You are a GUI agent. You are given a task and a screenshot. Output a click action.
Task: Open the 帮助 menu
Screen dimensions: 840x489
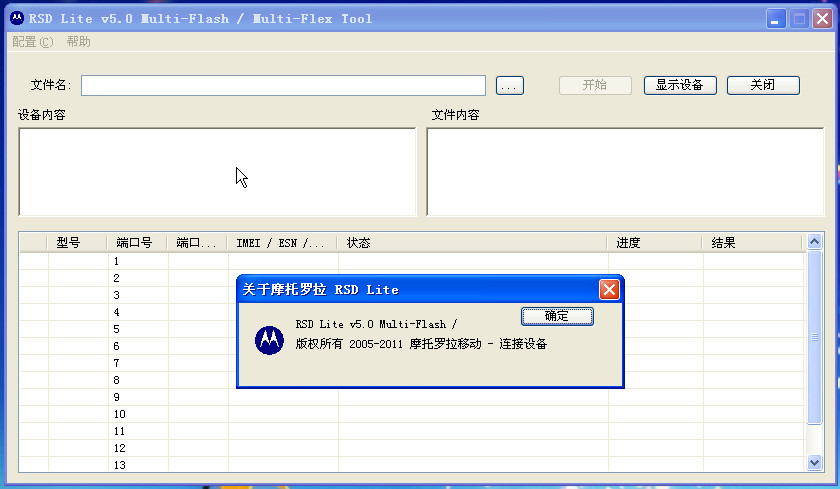(x=78, y=42)
